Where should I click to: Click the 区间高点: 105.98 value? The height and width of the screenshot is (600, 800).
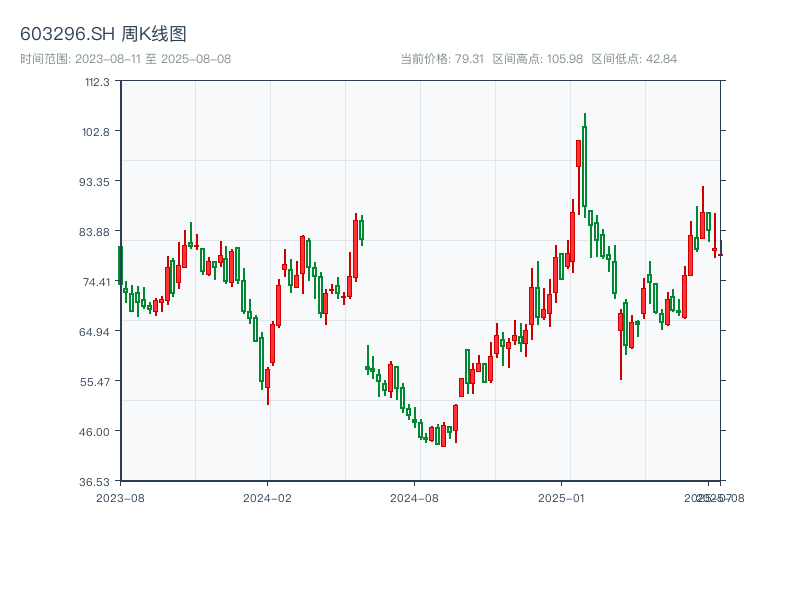pyautogui.click(x=538, y=59)
